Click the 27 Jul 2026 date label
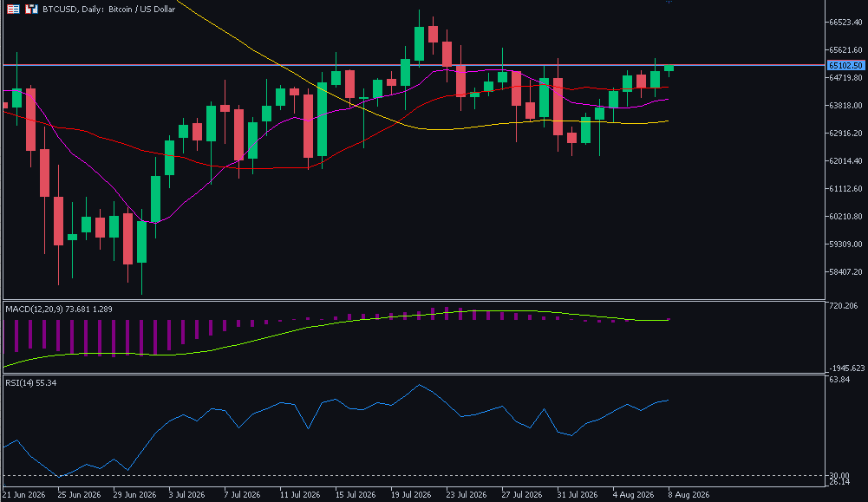Screen dimensions: 868x502 pyautogui.click(x=521, y=494)
